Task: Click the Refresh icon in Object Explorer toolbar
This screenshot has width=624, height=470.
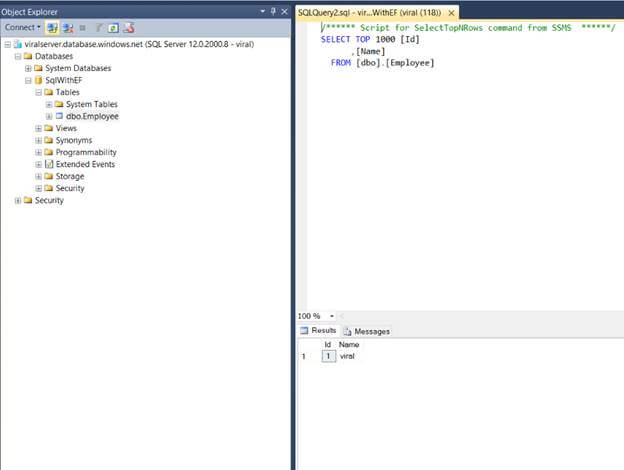Action: pyautogui.click(x=113, y=28)
